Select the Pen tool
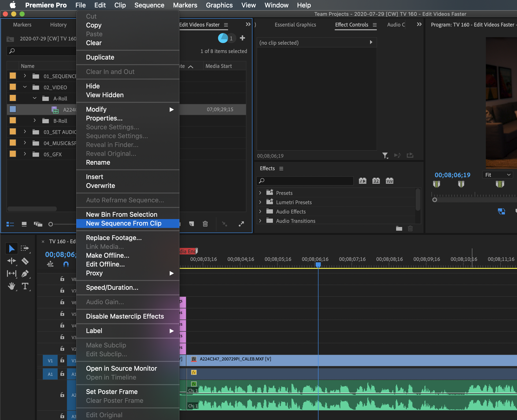 point(25,274)
